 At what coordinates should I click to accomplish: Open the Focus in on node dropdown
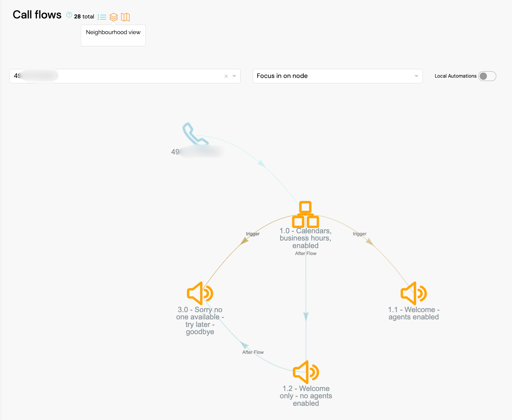point(337,76)
